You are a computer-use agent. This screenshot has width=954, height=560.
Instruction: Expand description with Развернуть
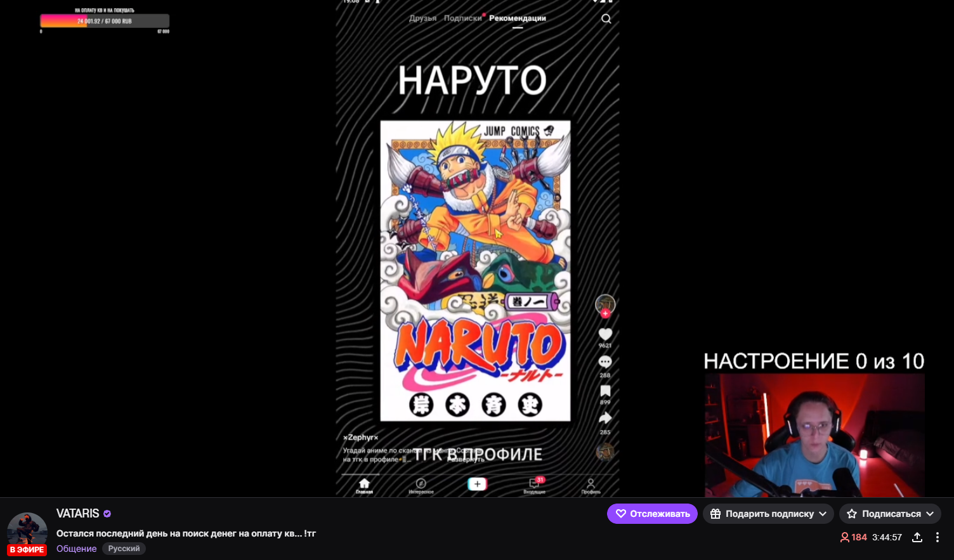coord(466,459)
